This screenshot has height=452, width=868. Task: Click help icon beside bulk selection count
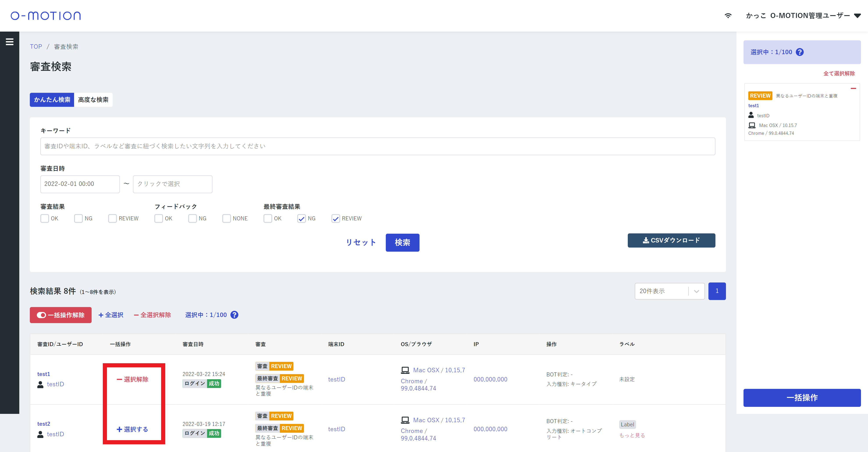coord(234,315)
